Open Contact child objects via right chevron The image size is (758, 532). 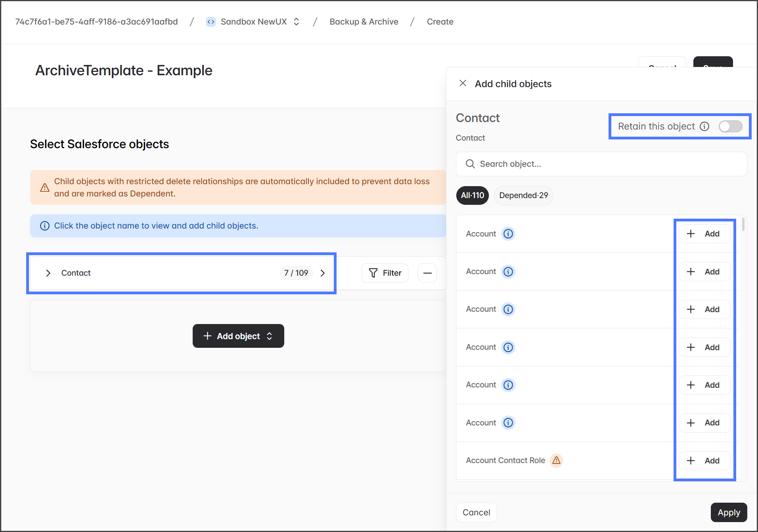tap(323, 273)
